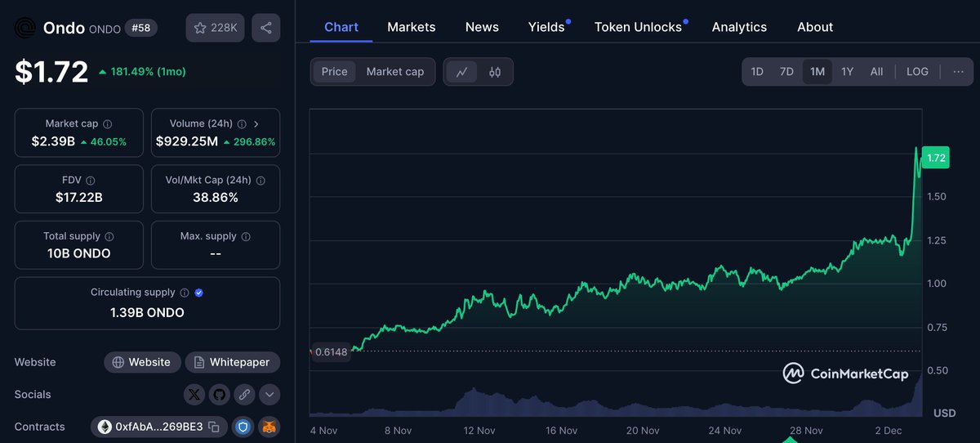Open the News tab
This screenshot has height=443, width=980.
coord(482,27)
